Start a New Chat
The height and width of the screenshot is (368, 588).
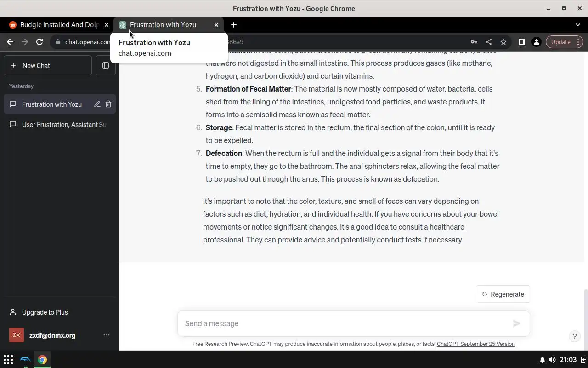48,66
